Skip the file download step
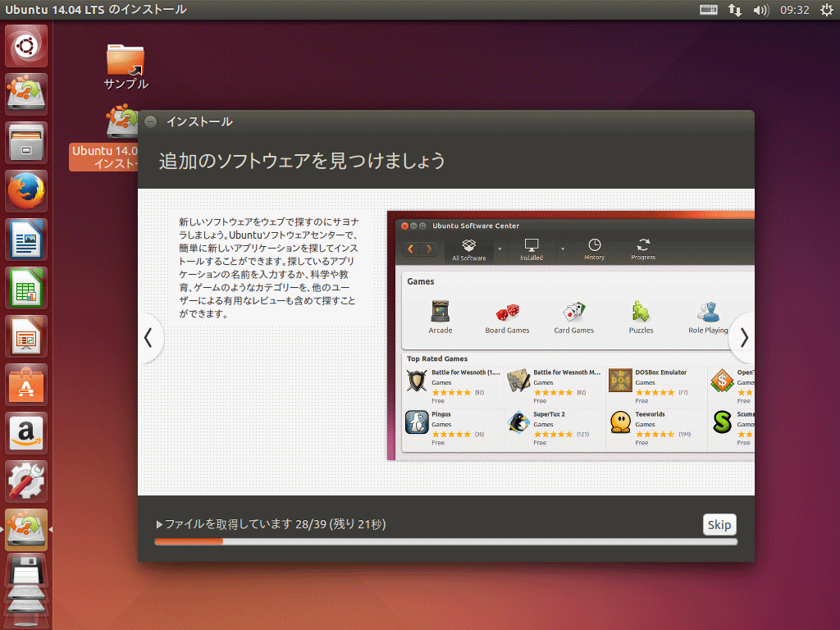 coord(719,524)
